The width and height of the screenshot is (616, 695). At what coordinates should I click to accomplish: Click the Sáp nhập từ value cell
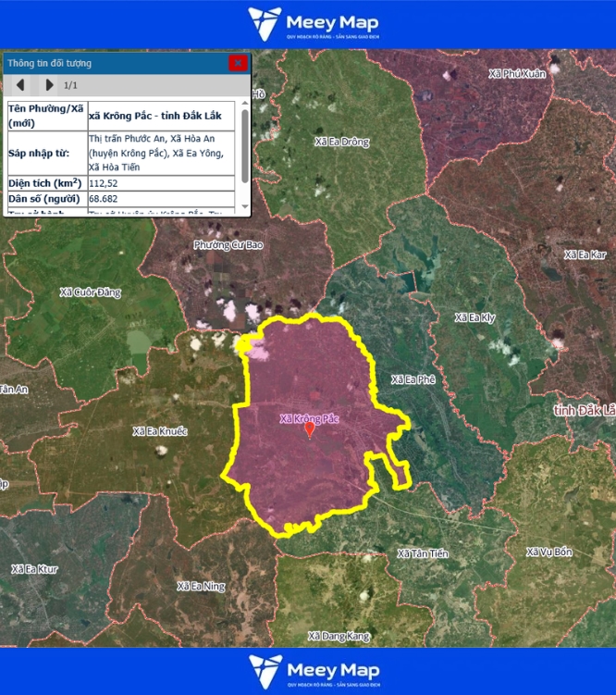coord(162,153)
